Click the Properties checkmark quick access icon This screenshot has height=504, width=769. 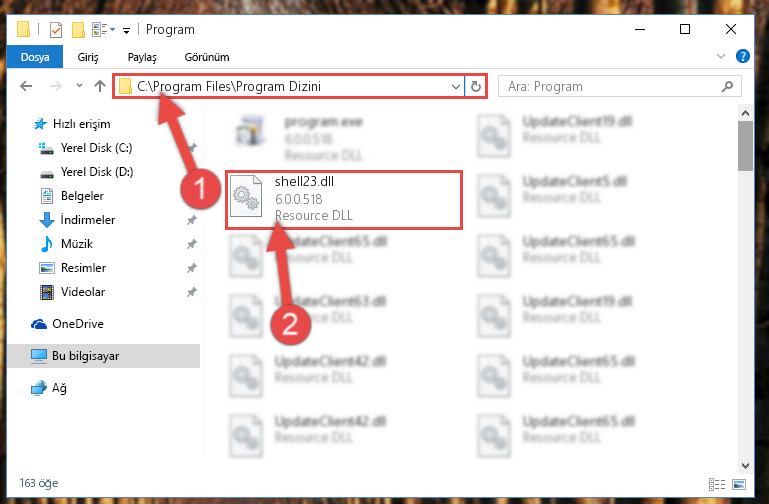point(56,30)
